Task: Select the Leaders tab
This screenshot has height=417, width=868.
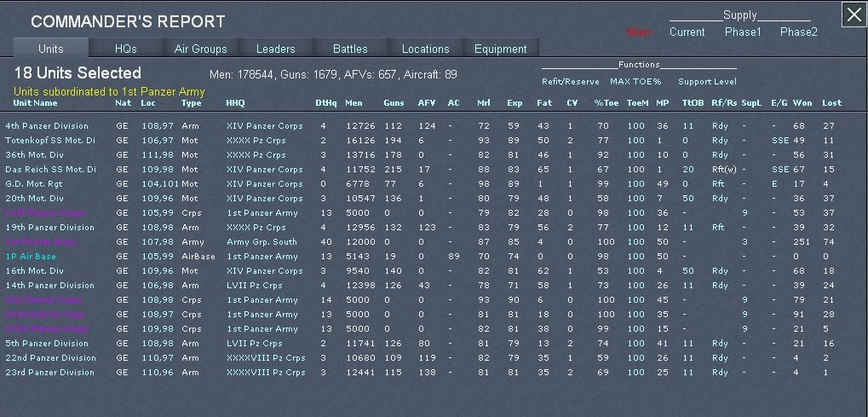Action: click(x=276, y=49)
